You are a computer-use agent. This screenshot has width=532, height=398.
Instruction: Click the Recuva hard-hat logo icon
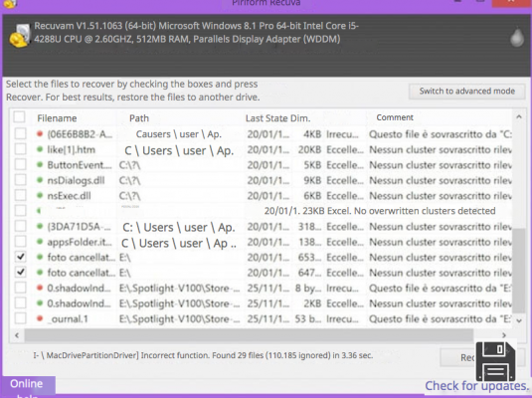point(19,35)
